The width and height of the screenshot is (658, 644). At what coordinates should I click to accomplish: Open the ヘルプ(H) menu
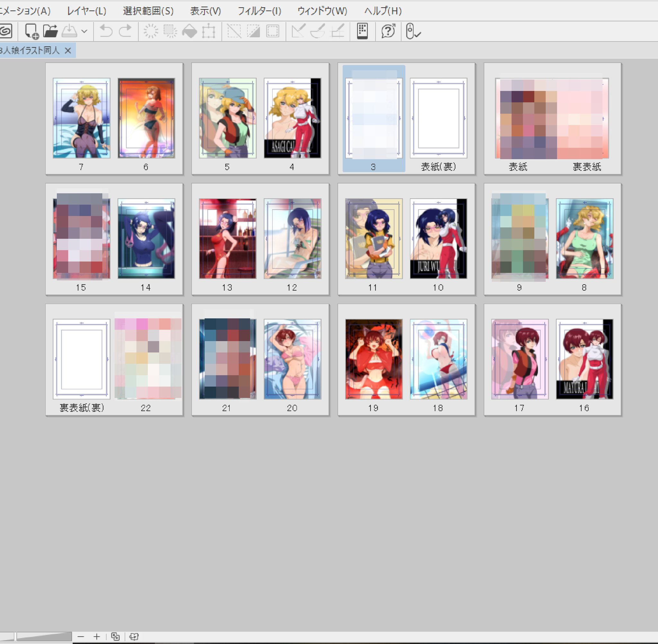[x=383, y=11]
